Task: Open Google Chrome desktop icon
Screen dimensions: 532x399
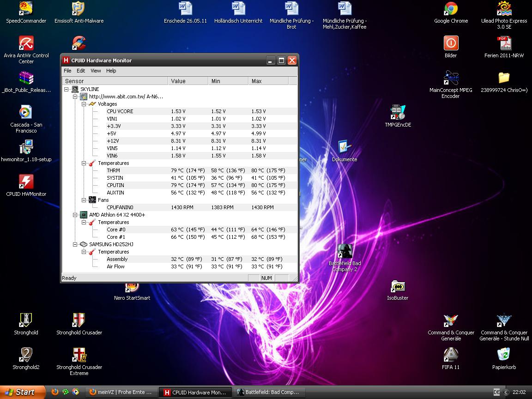Action: pos(451,9)
